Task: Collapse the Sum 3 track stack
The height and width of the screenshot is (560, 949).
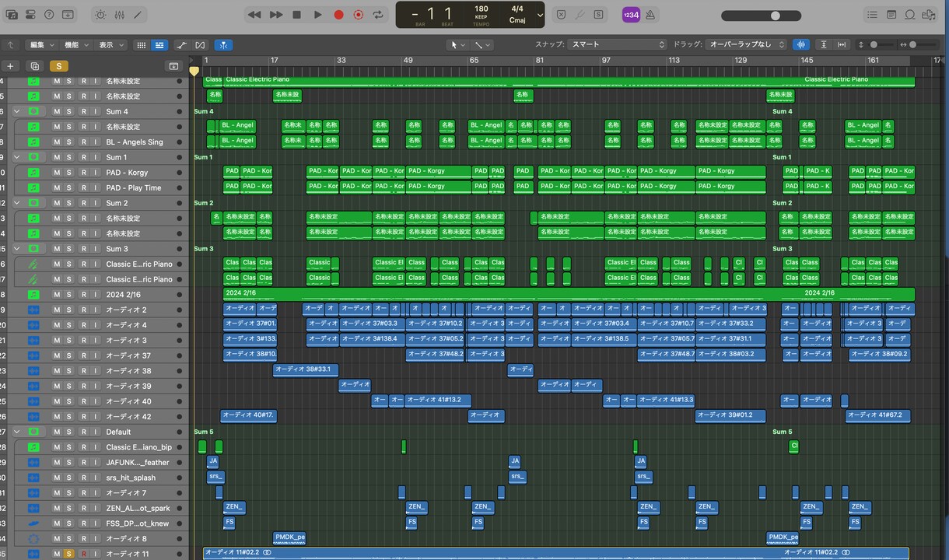Action: 17,249
